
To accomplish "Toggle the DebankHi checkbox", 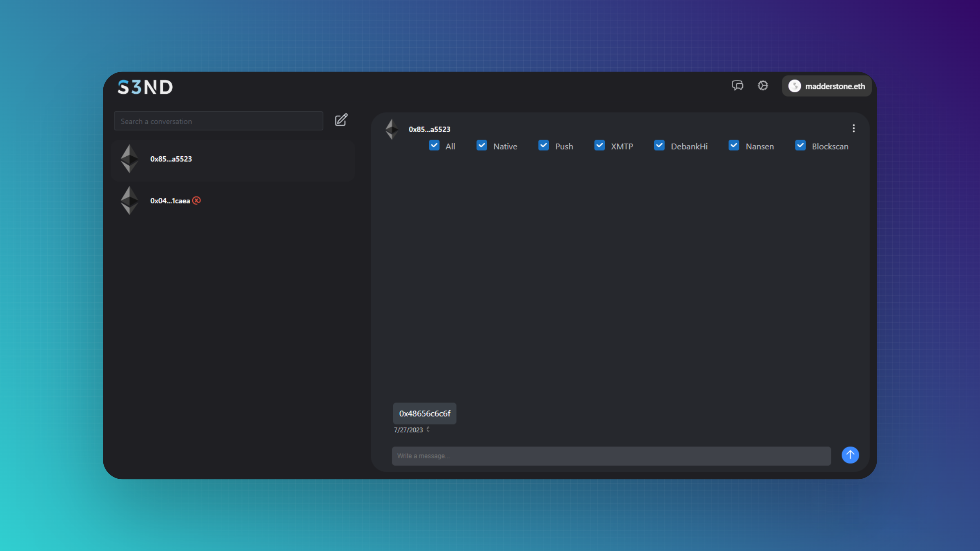I will pos(659,146).
